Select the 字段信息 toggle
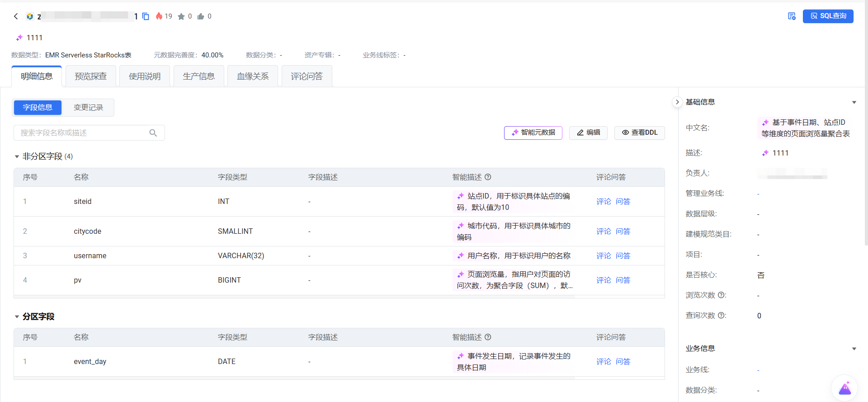This screenshot has height=402, width=868. pos(38,108)
